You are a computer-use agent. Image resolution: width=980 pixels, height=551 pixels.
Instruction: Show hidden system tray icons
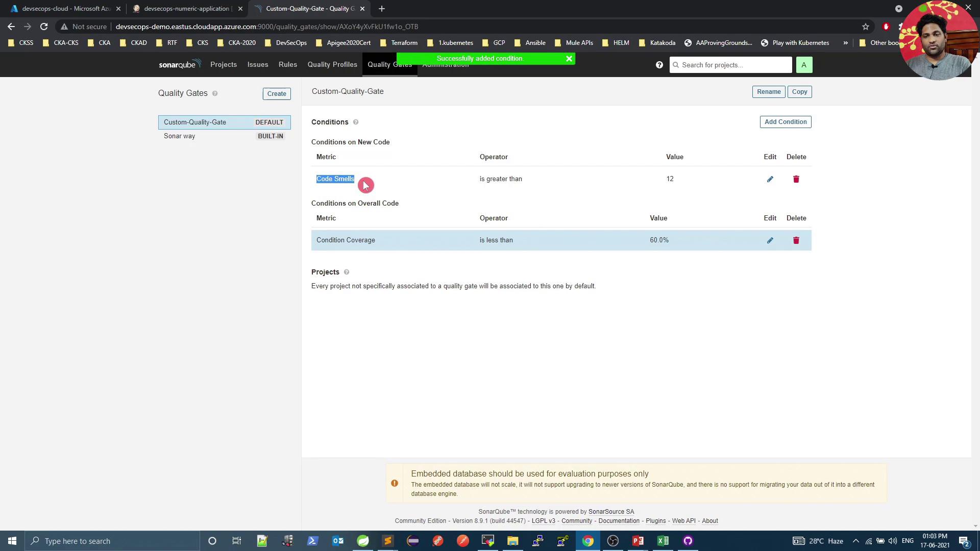click(x=855, y=541)
